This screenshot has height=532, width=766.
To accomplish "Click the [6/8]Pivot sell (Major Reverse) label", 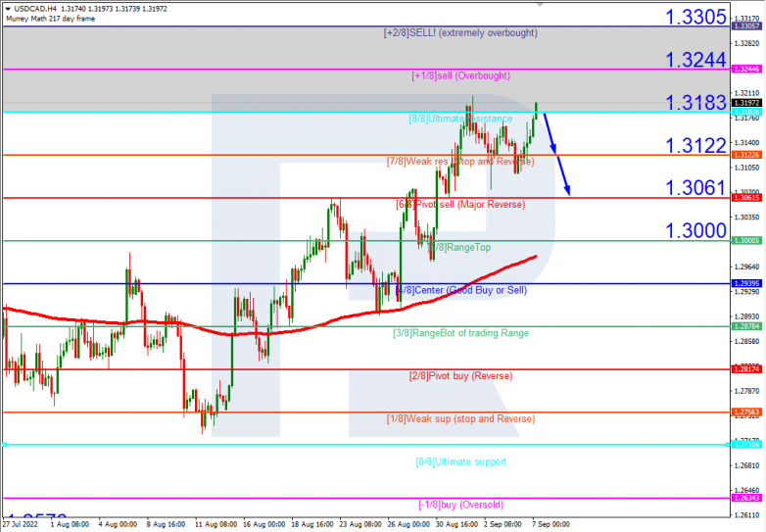I will 460,204.
